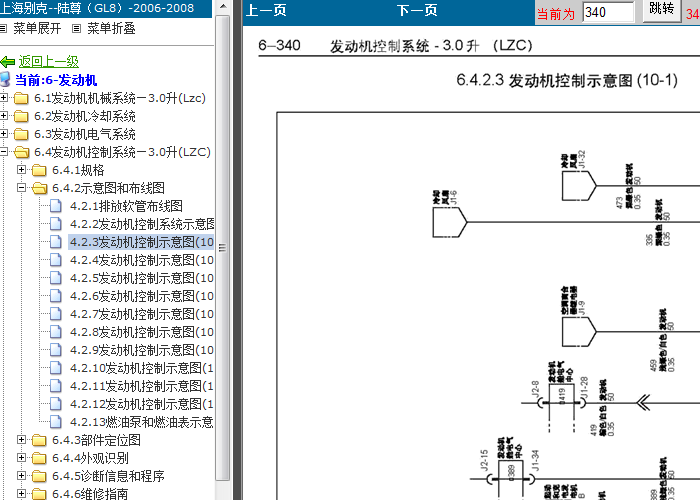This screenshot has width=700, height=500.
Task: Click document icon for 4.2.3发动机控制示意图
Action: pos(55,242)
